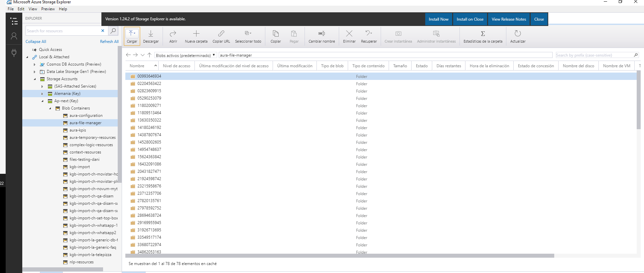Click the Install Now button
The width and height of the screenshot is (644, 273).
click(439, 19)
